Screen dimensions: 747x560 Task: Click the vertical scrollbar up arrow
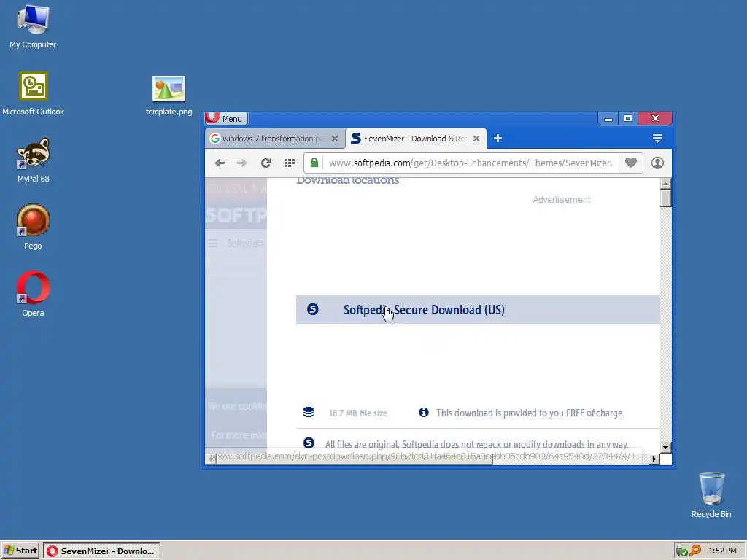665,183
